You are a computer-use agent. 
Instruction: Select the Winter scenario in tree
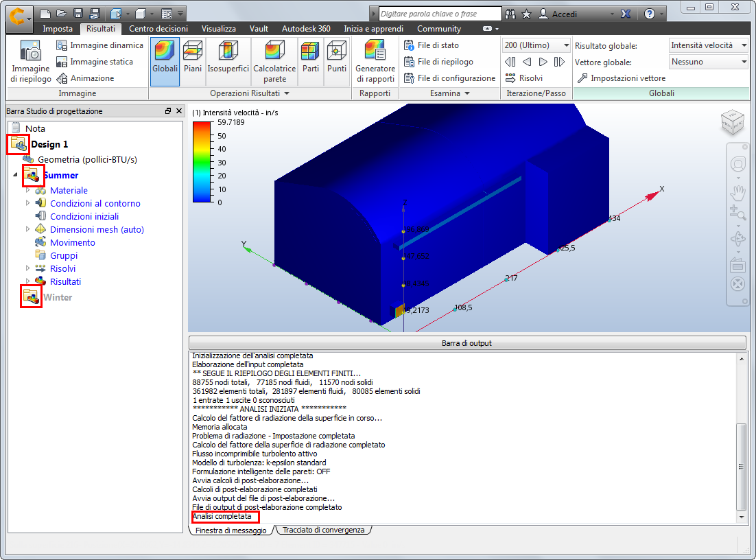(58, 297)
